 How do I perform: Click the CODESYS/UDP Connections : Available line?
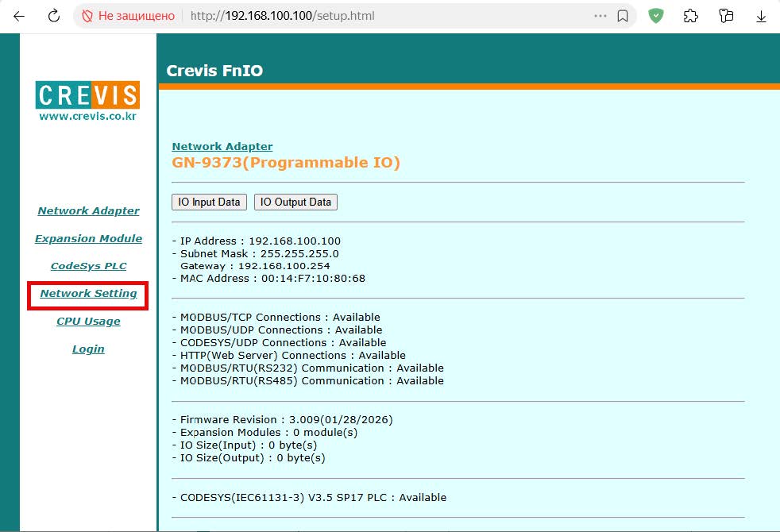click(279, 342)
